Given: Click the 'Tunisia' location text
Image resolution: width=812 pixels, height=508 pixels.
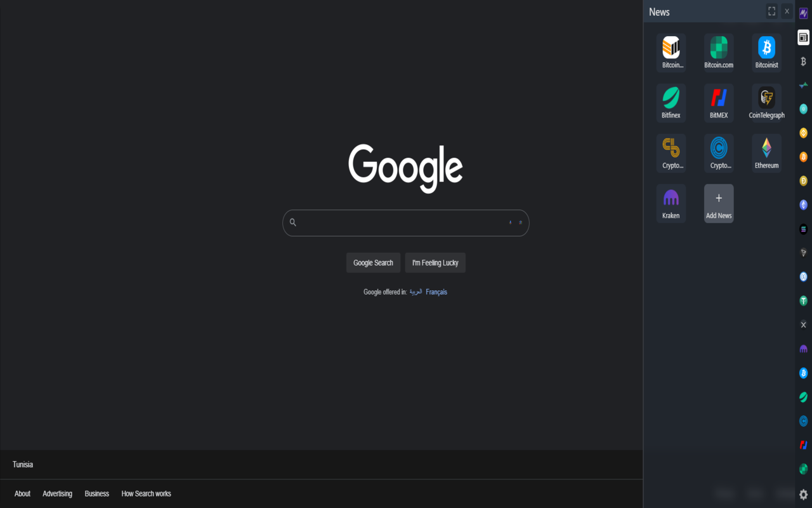Looking at the screenshot, I should point(23,465).
